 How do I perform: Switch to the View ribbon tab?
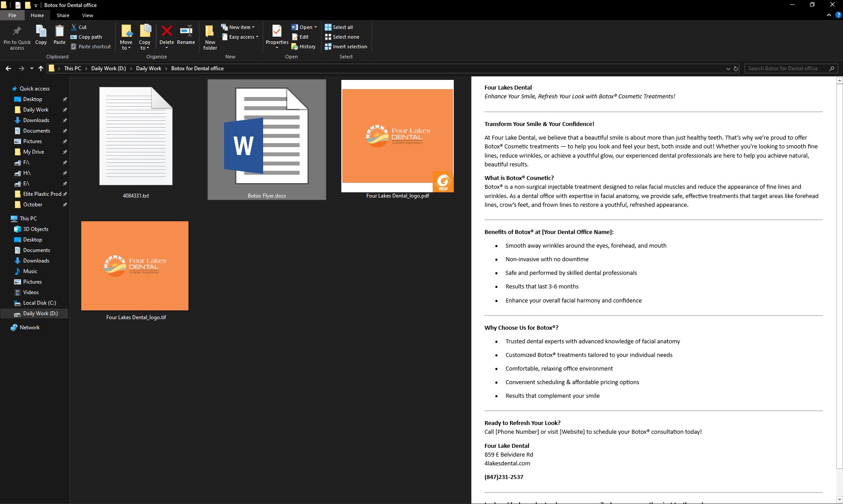pyautogui.click(x=87, y=15)
